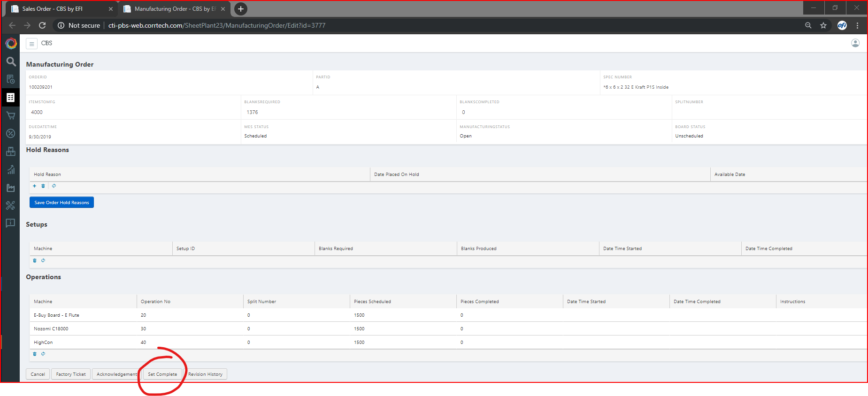Delete setup row with Setups trash icon
Viewport: 868px width, 396px height.
click(35, 260)
